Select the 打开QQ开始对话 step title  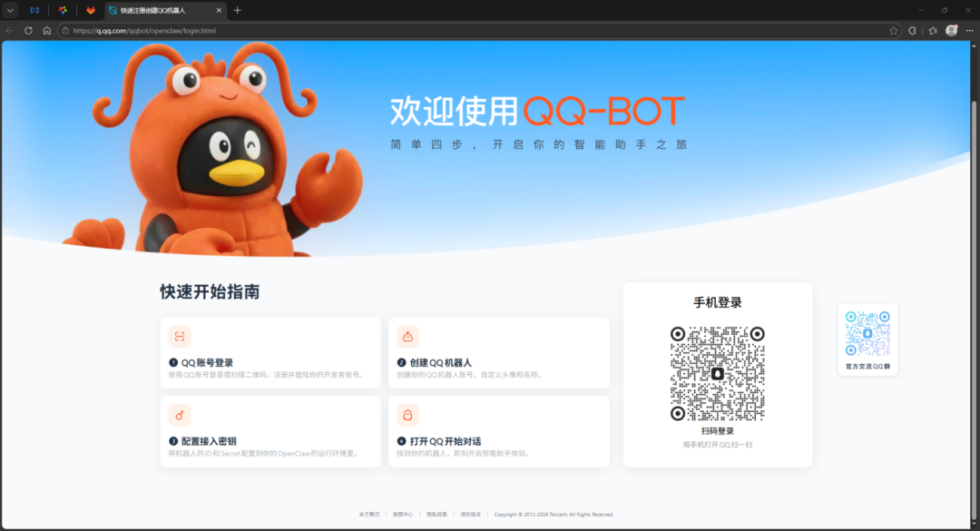click(446, 441)
